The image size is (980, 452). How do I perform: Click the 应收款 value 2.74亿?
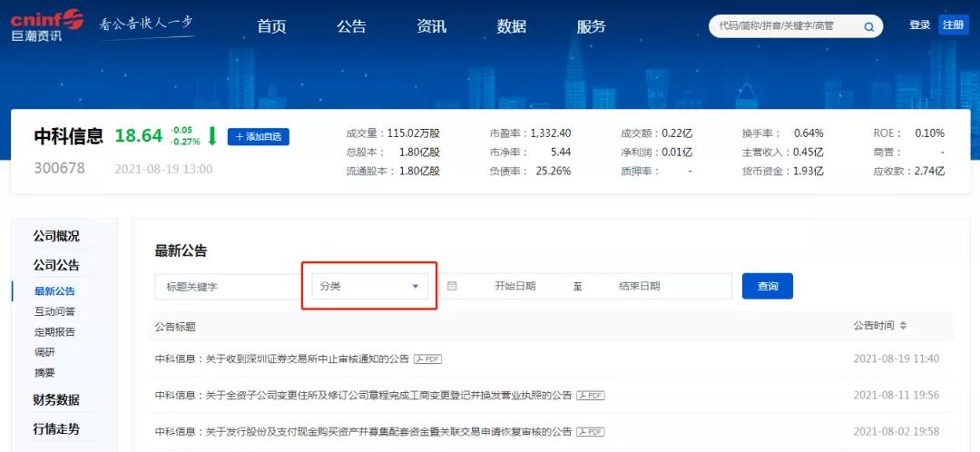pos(929,171)
